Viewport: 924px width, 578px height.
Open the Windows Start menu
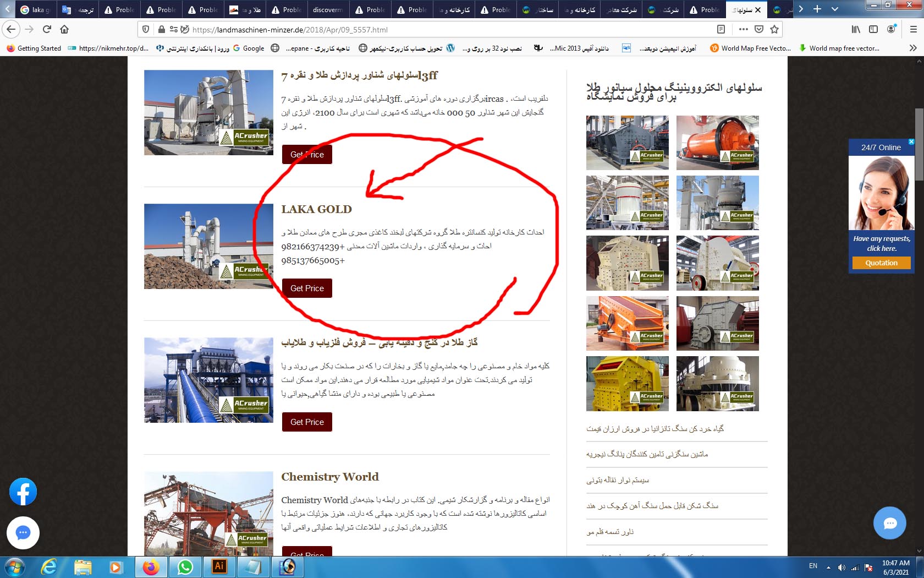tap(14, 567)
